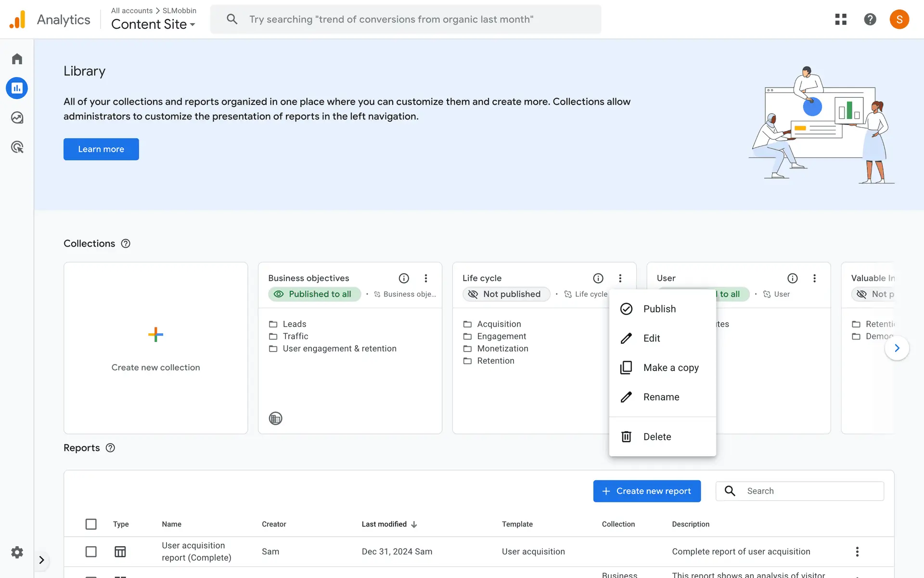Click the Not published status on Life cycle

tap(506, 294)
